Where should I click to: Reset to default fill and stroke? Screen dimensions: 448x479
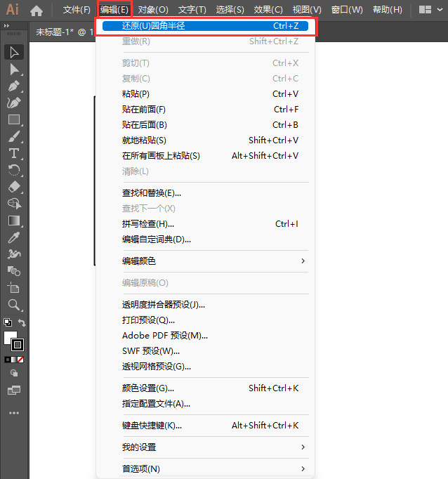tap(8, 322)
